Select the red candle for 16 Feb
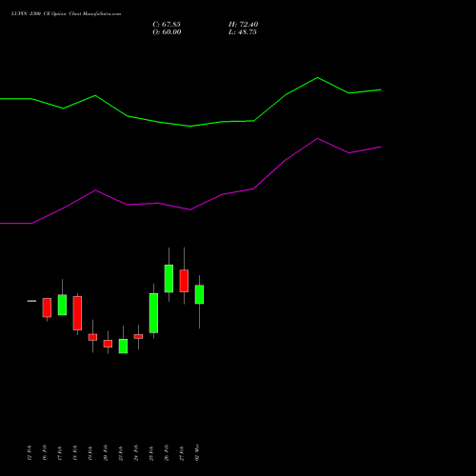The width and height of the screenshot is (476, 476). tap(47, 307)
